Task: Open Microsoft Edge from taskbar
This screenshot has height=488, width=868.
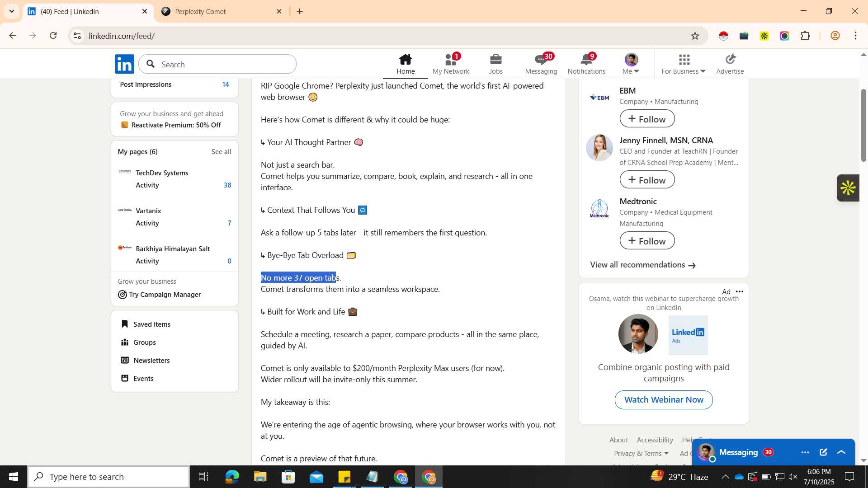Action: click(x=232, y=477)
